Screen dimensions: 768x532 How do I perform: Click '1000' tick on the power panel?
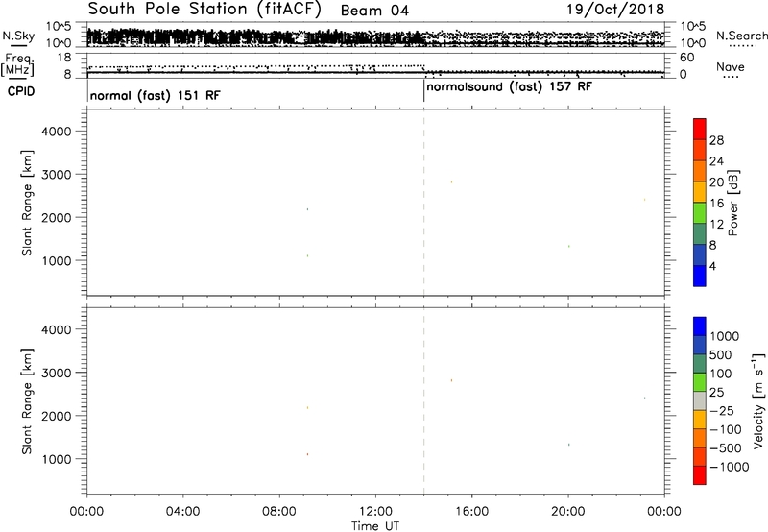[x=57, y=260]
